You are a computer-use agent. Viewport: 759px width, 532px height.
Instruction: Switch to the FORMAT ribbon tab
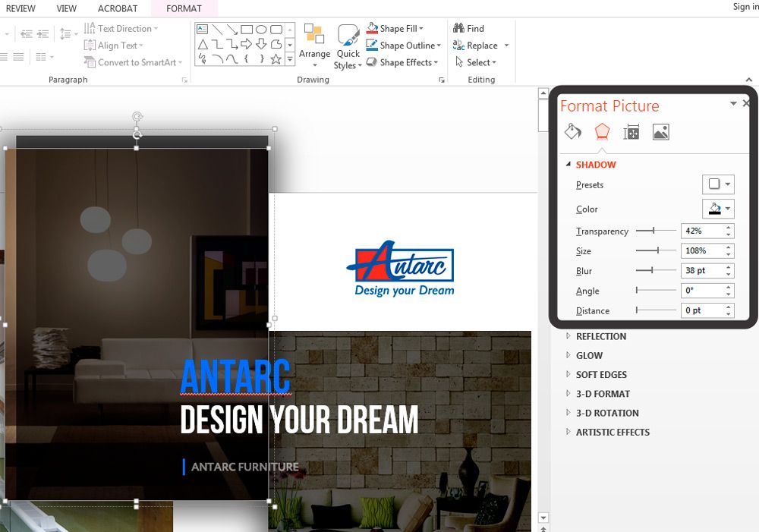[x=184, y=8]
